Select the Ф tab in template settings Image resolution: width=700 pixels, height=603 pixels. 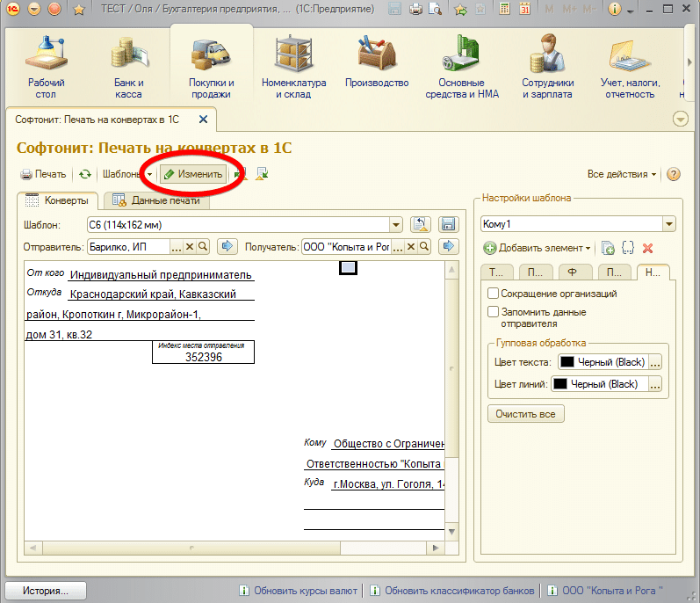click(x=572, y=272)
